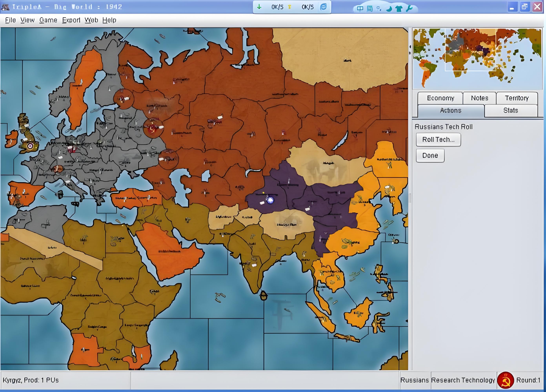Switch to the Economy tab
546x392 pixels.
coord(440,98)
